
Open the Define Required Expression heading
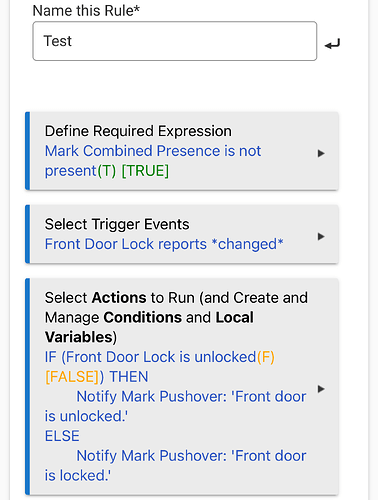tap(138, 131)
